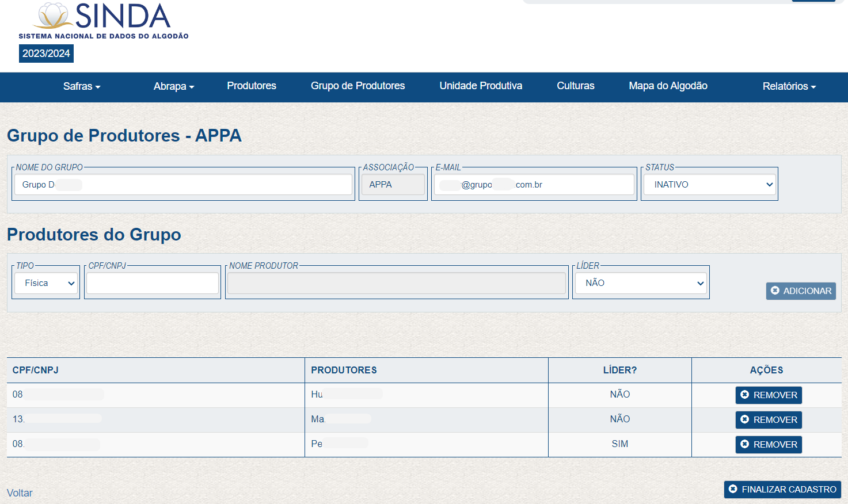Open Mapa do Algodão
Viewport: 848px width, 504px height.
point(668,86)
